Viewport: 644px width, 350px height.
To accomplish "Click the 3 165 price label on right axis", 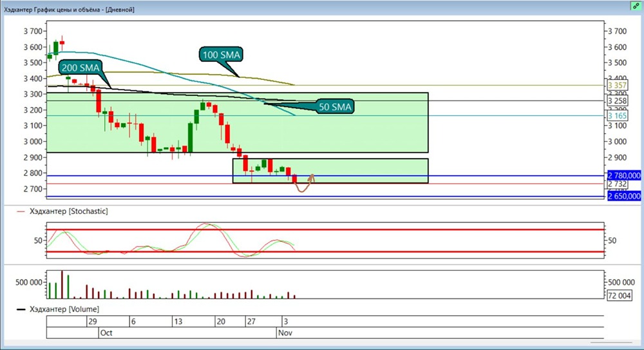I will [618, 116].
